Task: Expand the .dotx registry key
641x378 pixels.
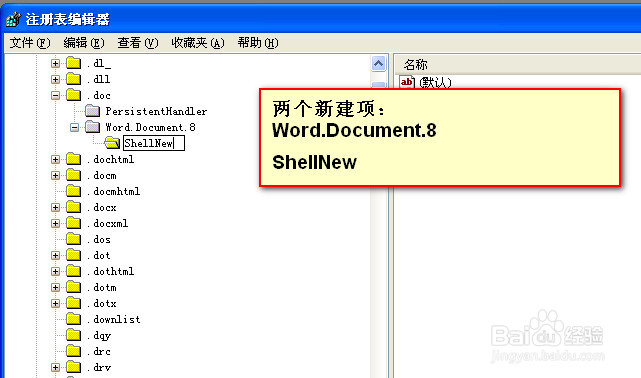Action: pyautogui.click(x=56, y=304)
